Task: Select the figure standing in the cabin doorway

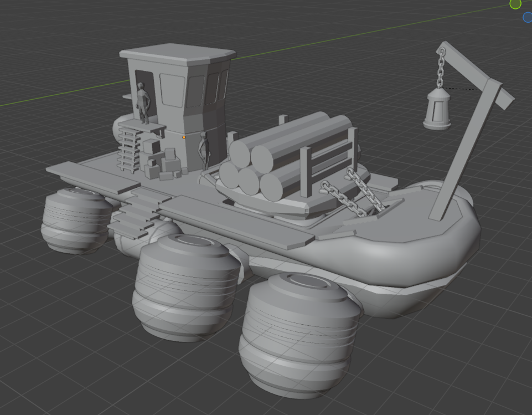Action: tap(143, 103)
